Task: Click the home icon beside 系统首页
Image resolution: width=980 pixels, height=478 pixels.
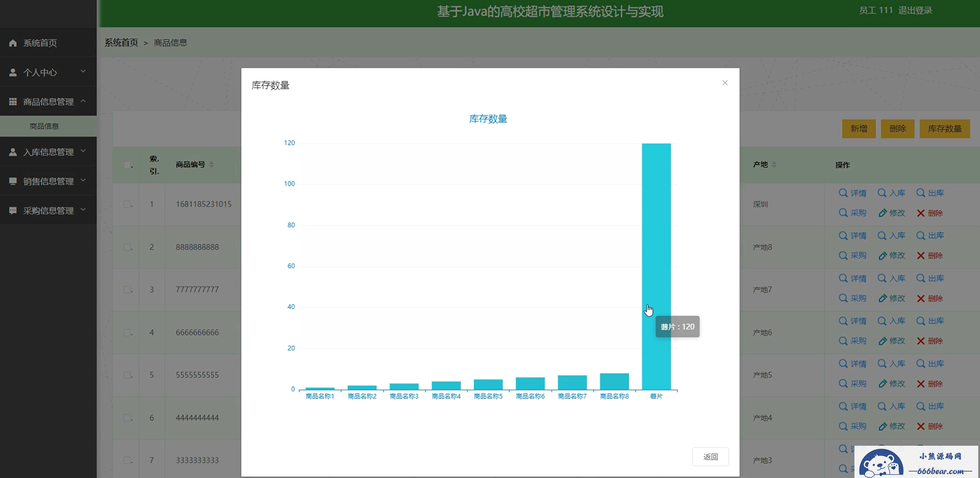Action: 13,43
